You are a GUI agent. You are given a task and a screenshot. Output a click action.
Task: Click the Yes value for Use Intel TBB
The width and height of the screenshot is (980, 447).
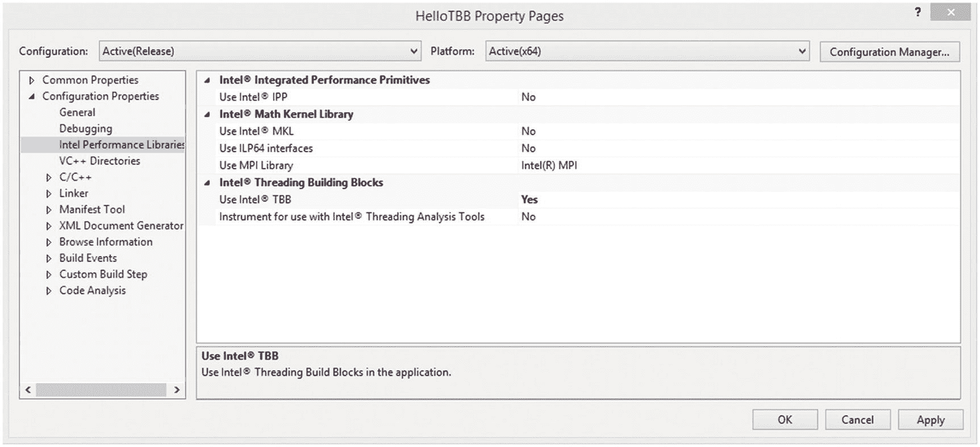(529, 199)
